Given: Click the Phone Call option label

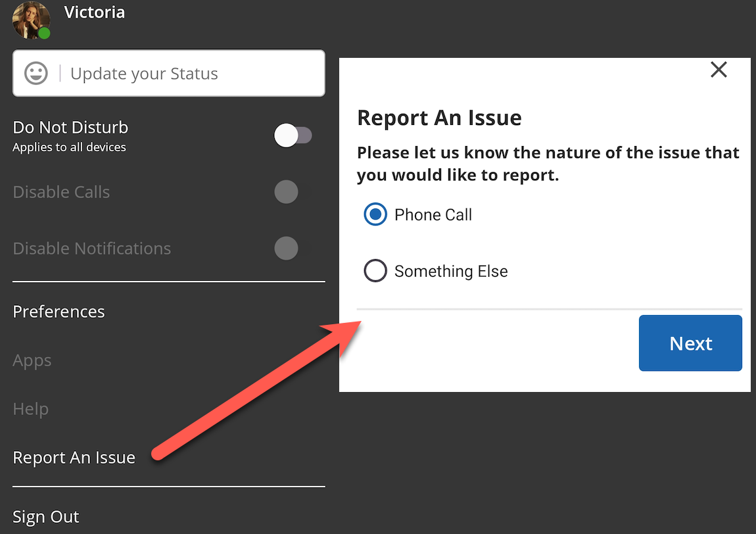Looking at the screenshot, I should [x=433, y=214].
